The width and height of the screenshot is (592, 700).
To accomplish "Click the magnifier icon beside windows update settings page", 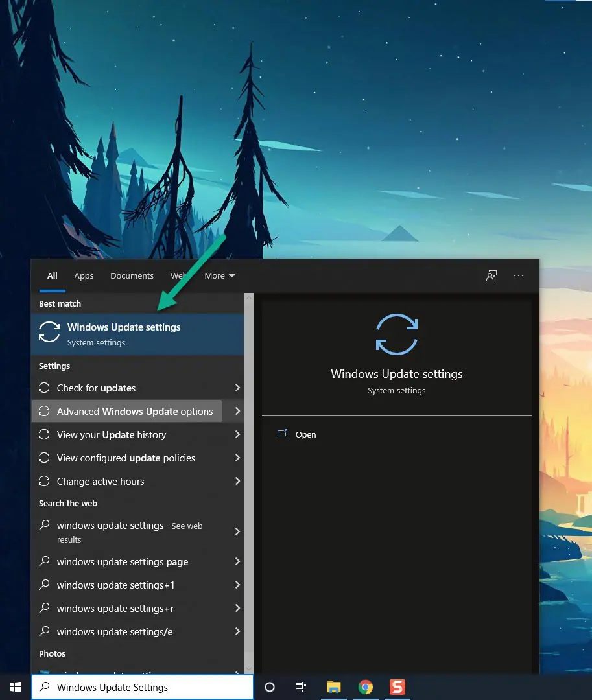I will (x=44, y=561).
